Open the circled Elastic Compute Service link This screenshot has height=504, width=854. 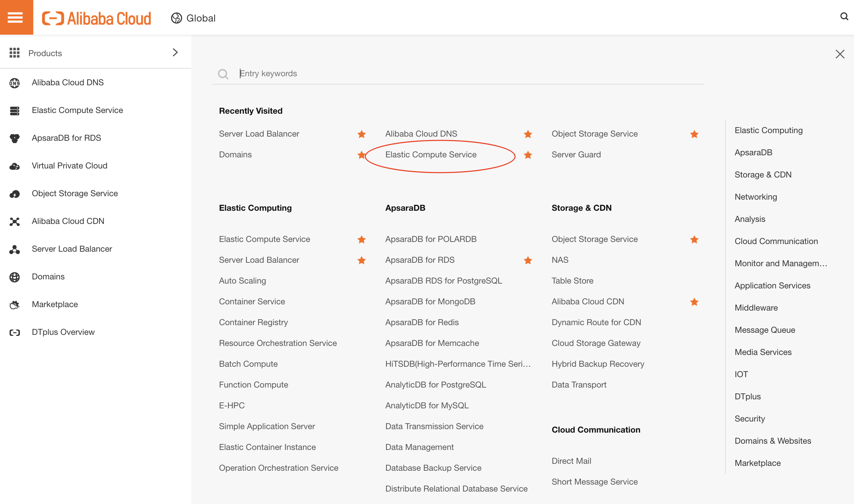[x=431, y=155]
